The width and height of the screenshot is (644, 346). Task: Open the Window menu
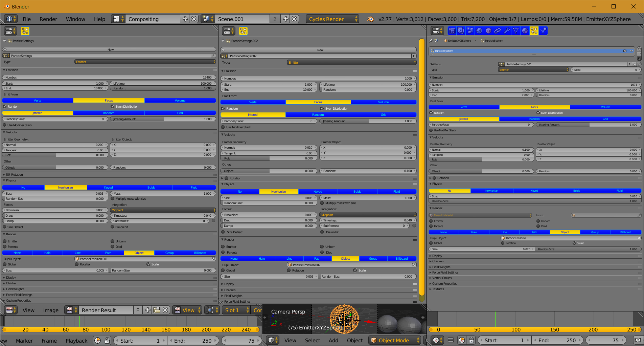(x=75, y=19)
